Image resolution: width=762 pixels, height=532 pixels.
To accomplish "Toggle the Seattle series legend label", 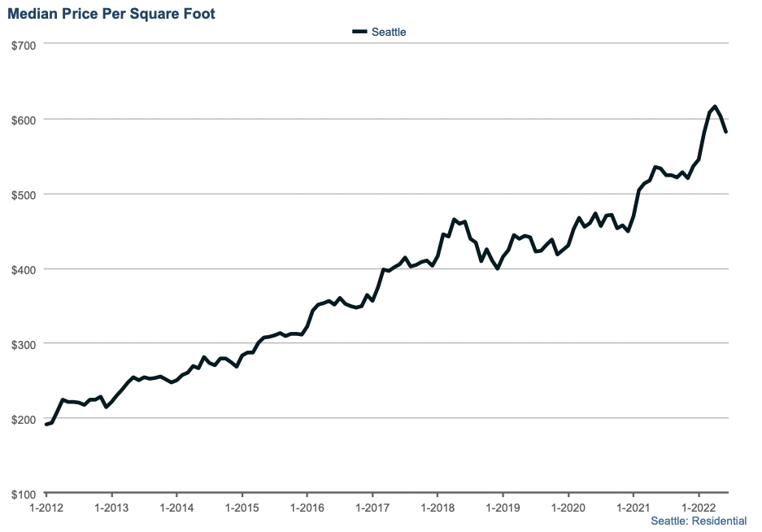I will click(389, 32).
